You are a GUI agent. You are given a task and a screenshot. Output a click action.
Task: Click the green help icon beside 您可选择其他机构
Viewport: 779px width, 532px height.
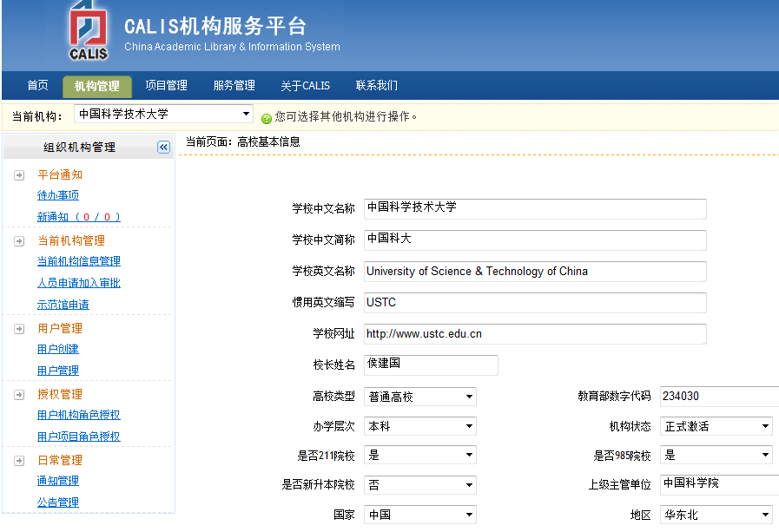[x=267, y=118]
